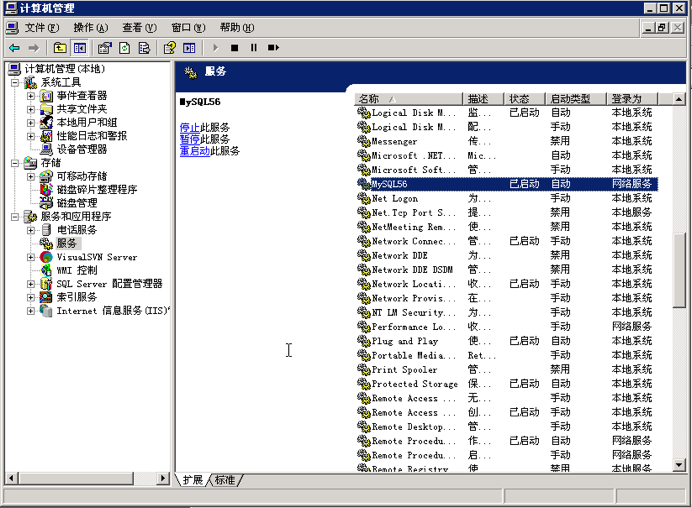
Task: Click the Help toolbar icon
Action: pyautogui.click(x=169, y=48)
